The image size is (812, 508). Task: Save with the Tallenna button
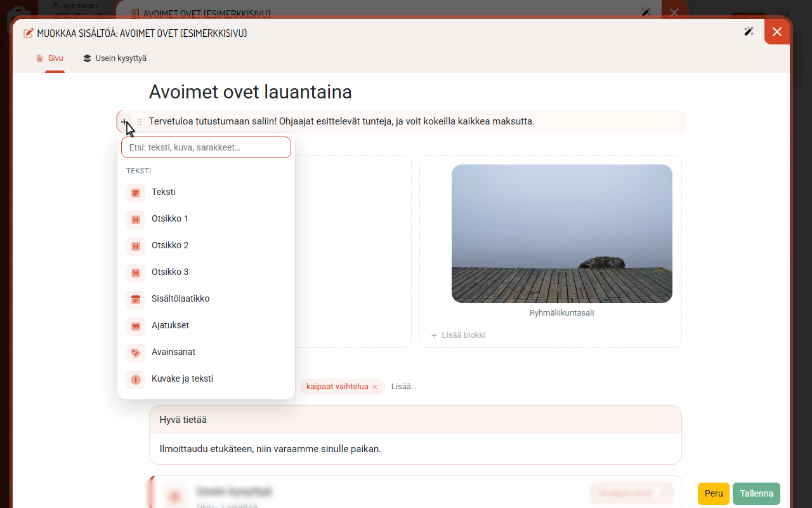coord(756,493)
